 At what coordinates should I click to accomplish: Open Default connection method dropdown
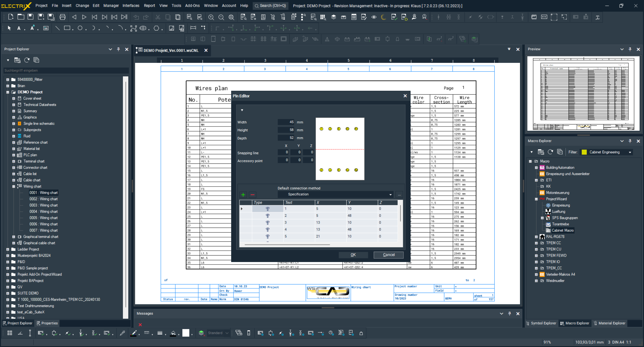390,194
